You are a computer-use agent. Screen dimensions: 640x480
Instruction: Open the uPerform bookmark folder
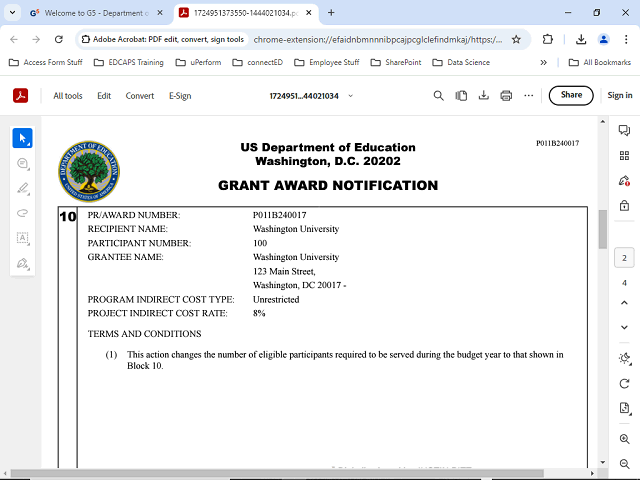click(x=198, y=62)
